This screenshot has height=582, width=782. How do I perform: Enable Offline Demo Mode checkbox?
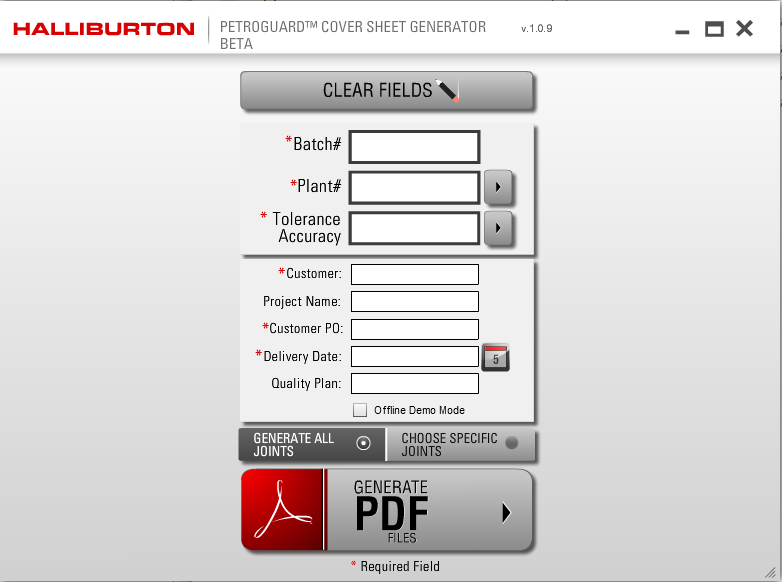point(360,410)
